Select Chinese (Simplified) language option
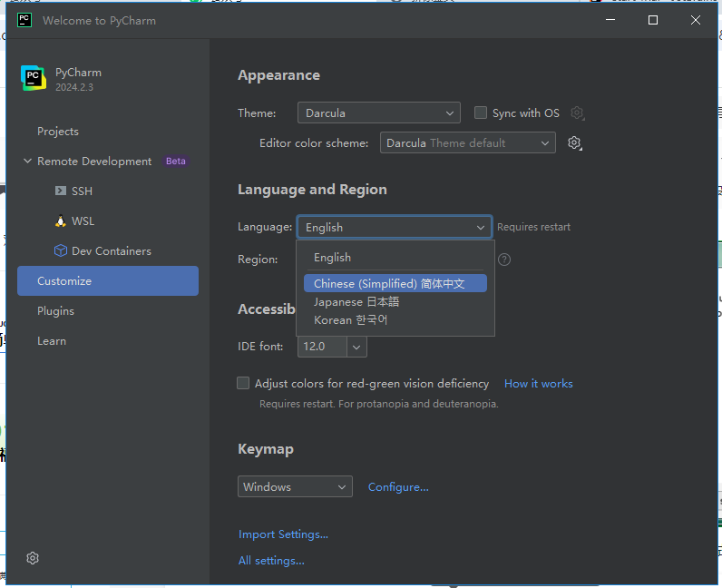The image size is (722, 588). pyautogui.click(x=395, y=283)
